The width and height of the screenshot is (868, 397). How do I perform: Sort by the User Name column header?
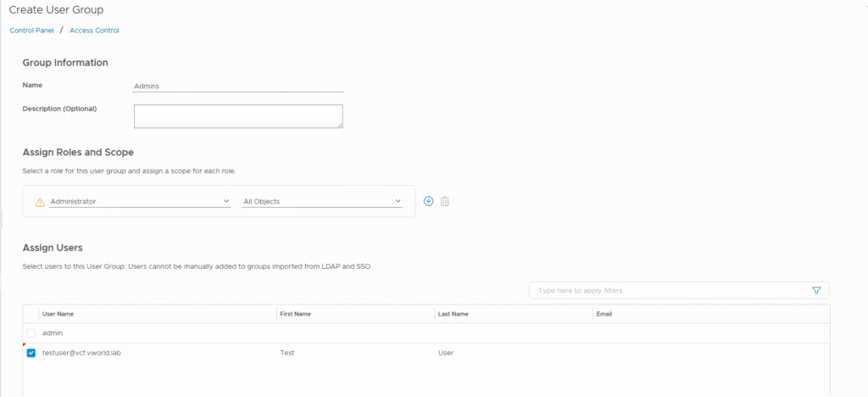point(58,314)
